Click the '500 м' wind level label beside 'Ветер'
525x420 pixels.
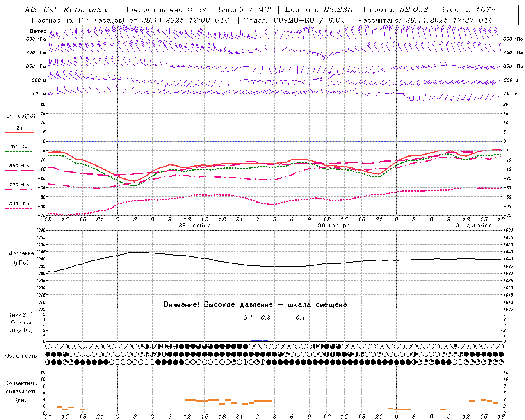click(39, 80)
